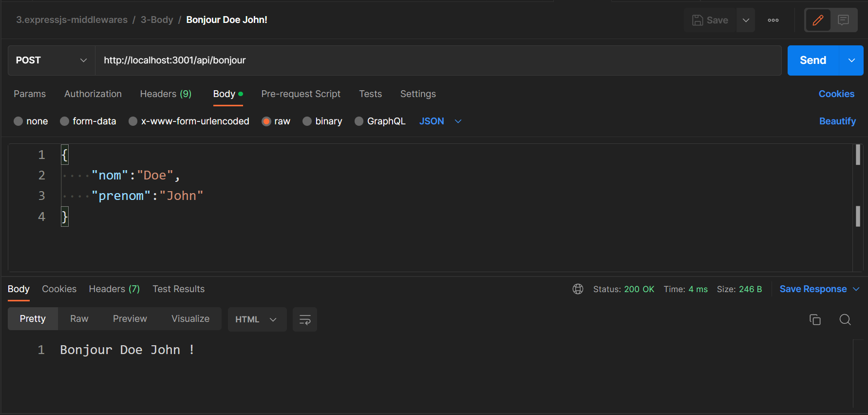This screenshot has width=868, height=415.
Task: Switch to response Headers (7) tab
Action: coord(114,289)
